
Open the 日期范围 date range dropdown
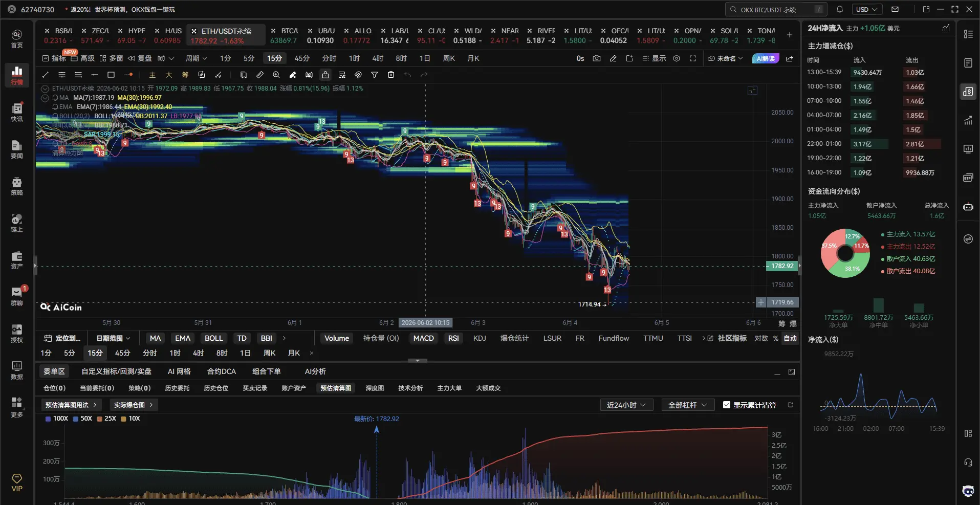(x=113, y=338)
